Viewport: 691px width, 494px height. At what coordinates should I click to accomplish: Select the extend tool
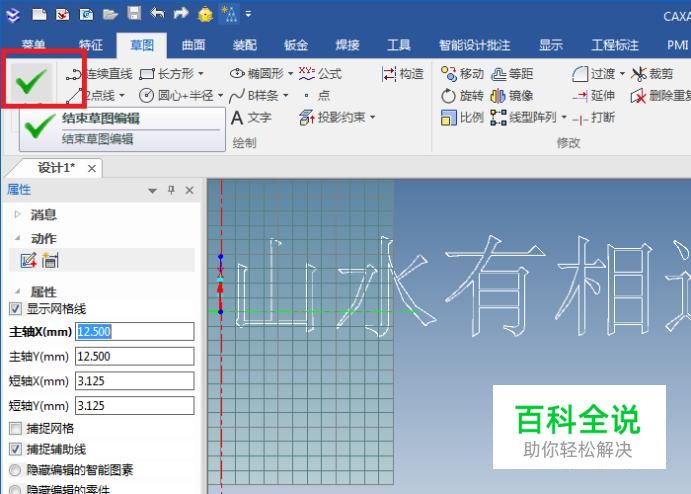pyautogui.click(x=594, y=95)
